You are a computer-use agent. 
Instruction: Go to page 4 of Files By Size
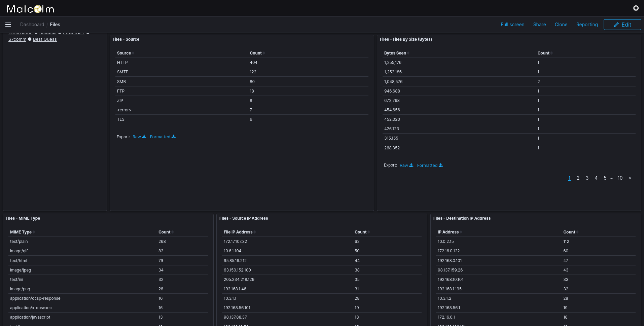point(596,178)
